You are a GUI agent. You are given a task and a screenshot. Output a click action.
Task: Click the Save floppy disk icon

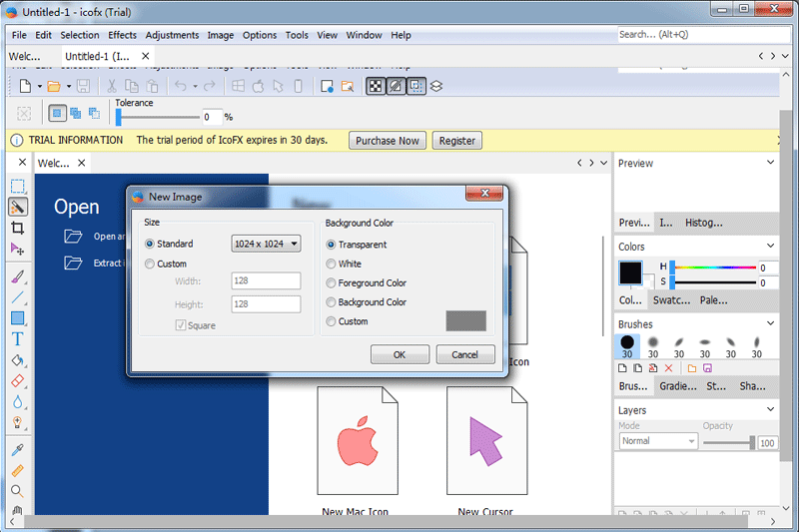point(84,86)
